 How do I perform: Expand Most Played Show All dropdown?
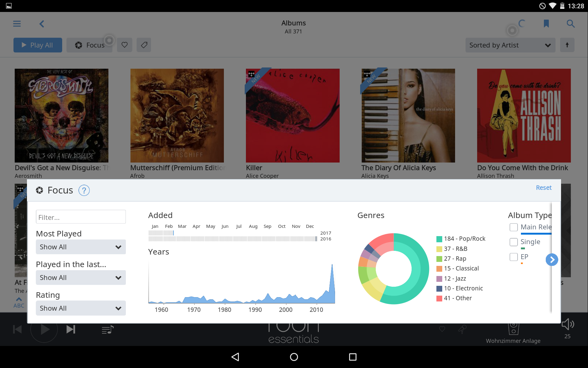81,247
